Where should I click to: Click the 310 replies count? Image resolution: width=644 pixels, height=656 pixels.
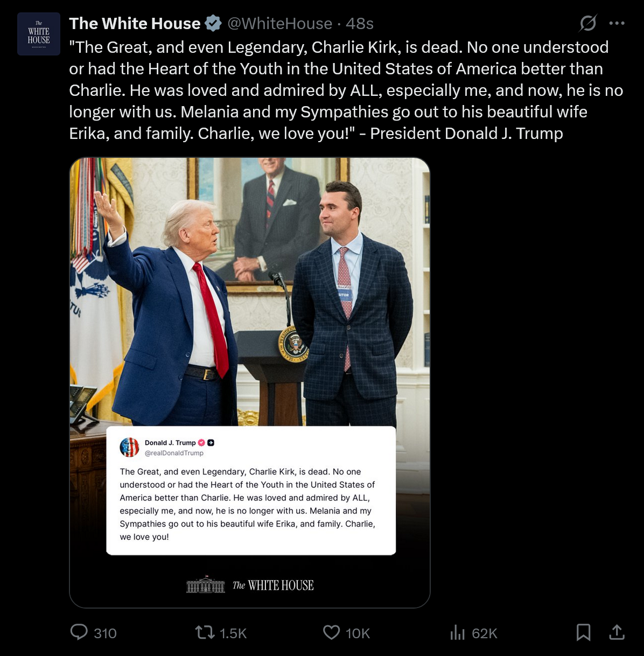[105, 633]
